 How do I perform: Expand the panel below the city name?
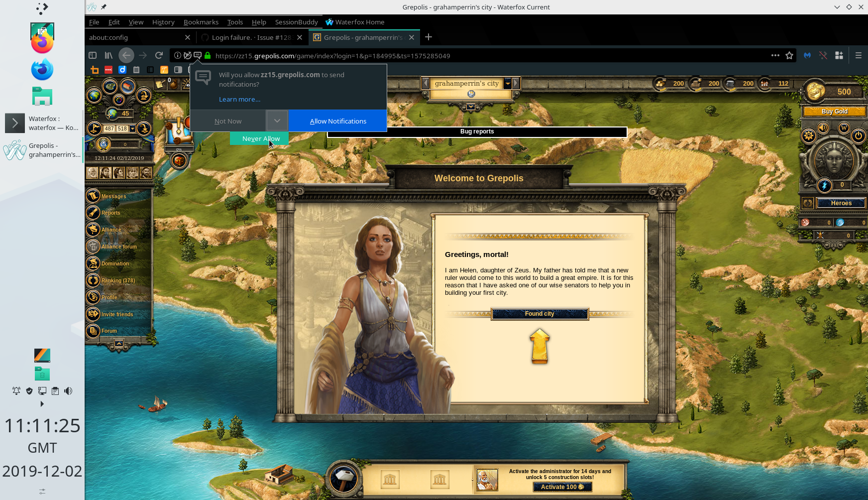[x=471, y=107]
